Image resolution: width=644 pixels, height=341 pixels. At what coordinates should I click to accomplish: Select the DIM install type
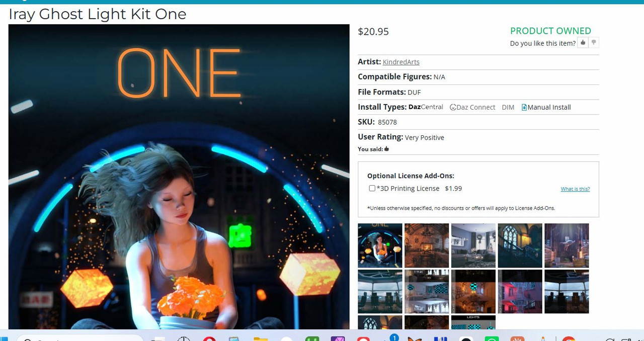(x=508, y=107)
